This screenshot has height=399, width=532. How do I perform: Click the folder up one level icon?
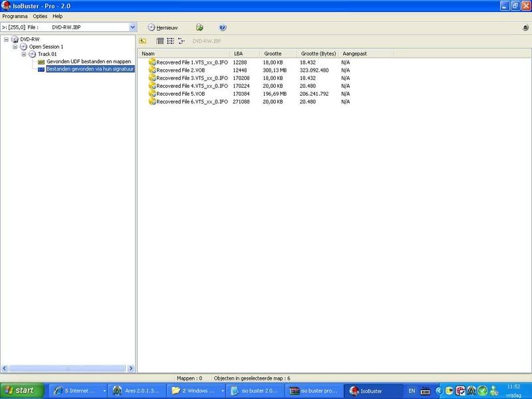pos(143,41)
